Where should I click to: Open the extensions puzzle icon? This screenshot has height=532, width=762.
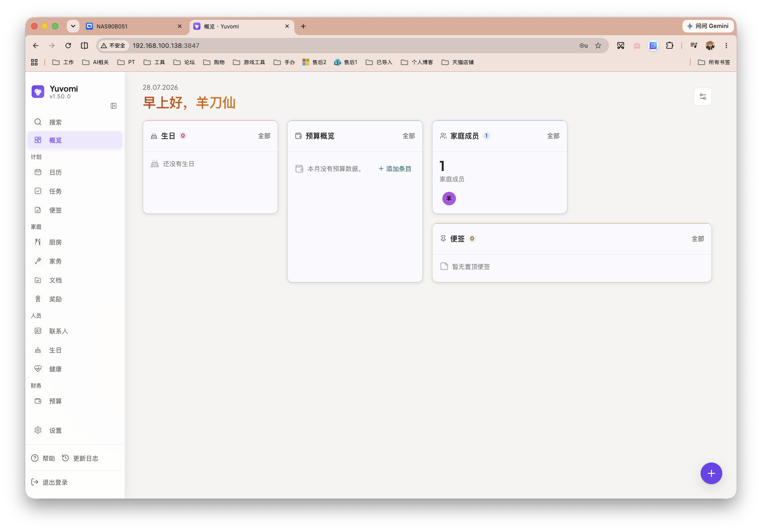(669, 46)
